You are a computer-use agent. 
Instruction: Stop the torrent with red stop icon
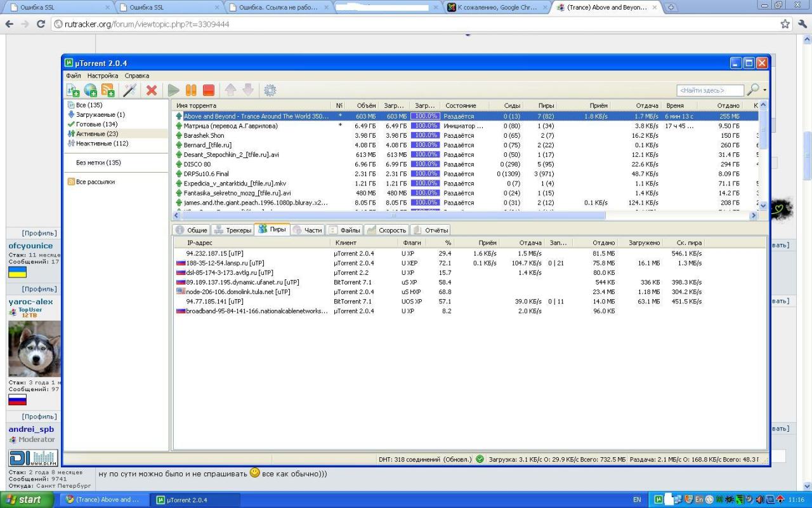pos(208,90)
